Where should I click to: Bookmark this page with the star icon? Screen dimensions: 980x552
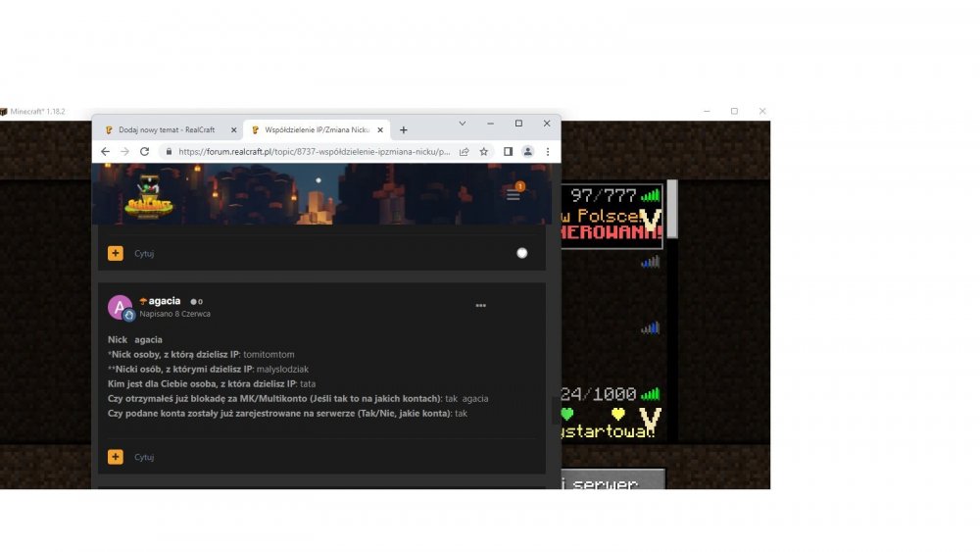click(483, 152)
